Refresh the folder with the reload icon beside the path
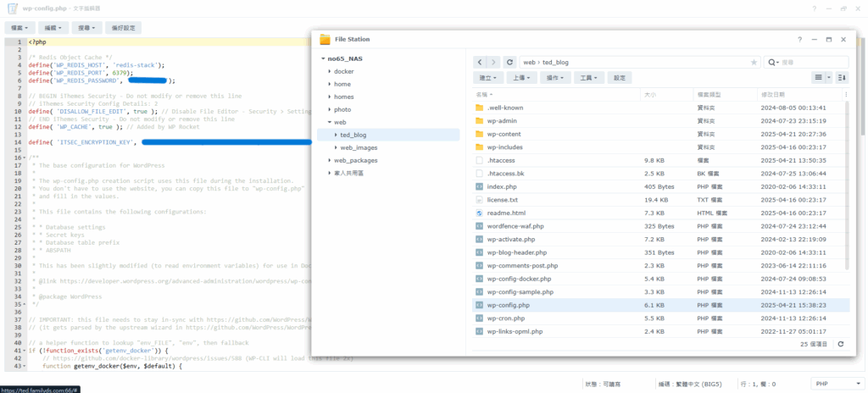Screen dimensions: 868x393 point(509,62)
